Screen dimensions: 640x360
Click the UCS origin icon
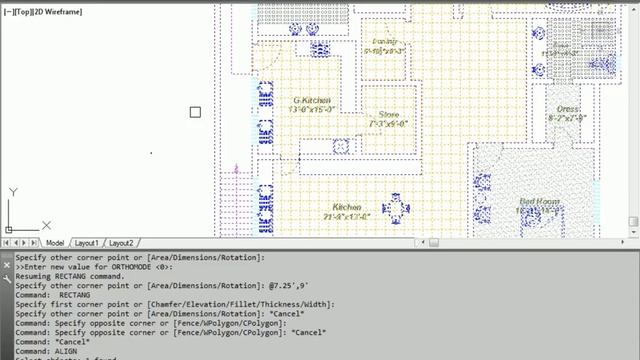click(x=9, y=229)
